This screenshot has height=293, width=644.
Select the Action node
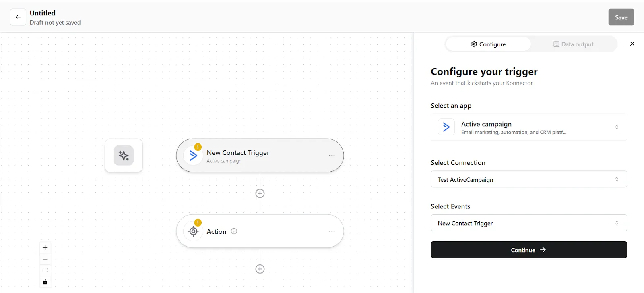point(260,231)
